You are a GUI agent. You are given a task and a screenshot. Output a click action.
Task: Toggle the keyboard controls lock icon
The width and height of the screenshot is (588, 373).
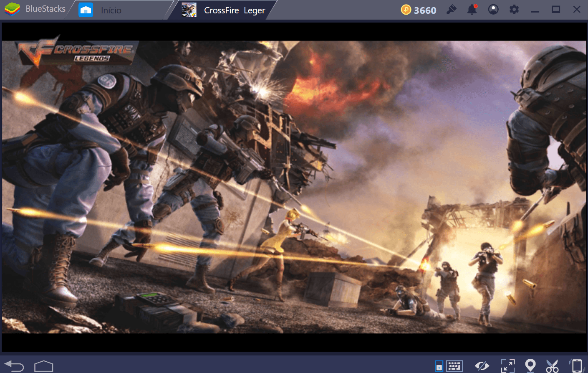pos(439,366)
